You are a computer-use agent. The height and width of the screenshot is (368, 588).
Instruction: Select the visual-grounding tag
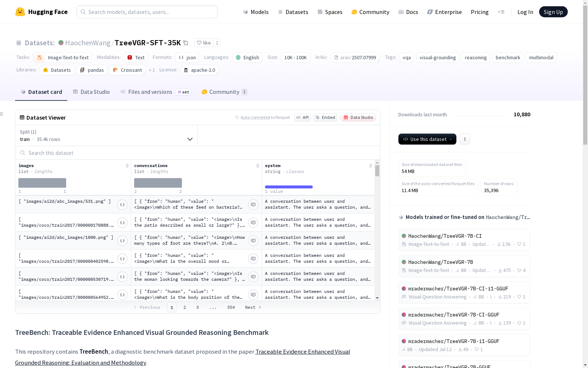coord(438,57)
